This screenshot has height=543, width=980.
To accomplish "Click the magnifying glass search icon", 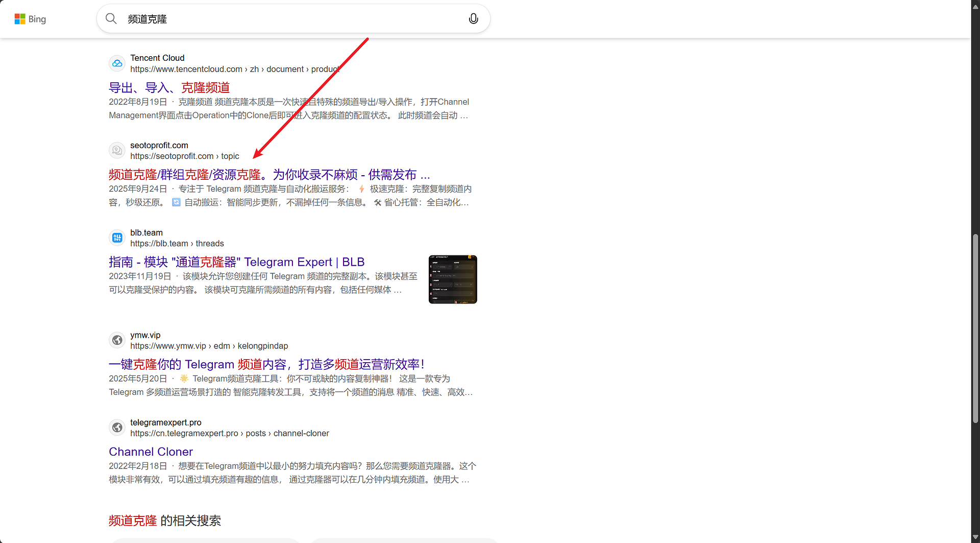I will pos(111,18).
